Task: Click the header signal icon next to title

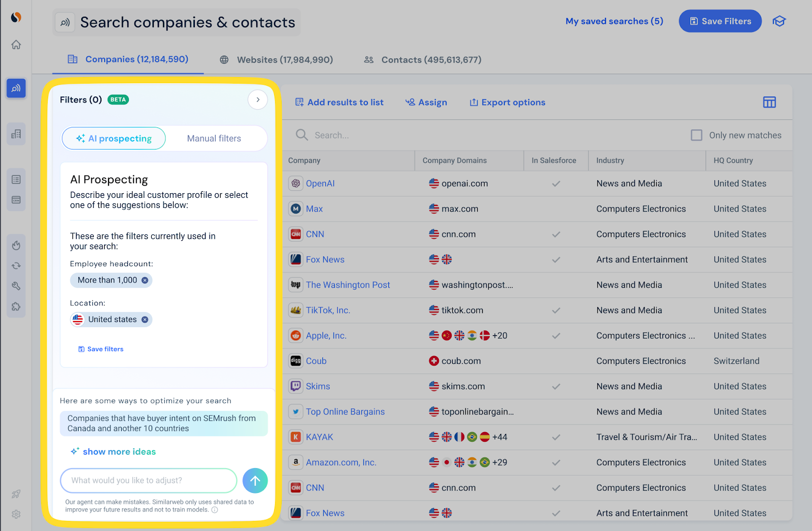Action: (x=65, y=22)
